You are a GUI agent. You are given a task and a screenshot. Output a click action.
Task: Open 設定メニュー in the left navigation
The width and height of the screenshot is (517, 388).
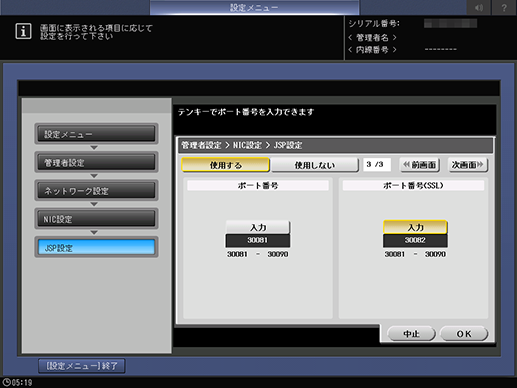pyautogui.click(x=96, y=134)
